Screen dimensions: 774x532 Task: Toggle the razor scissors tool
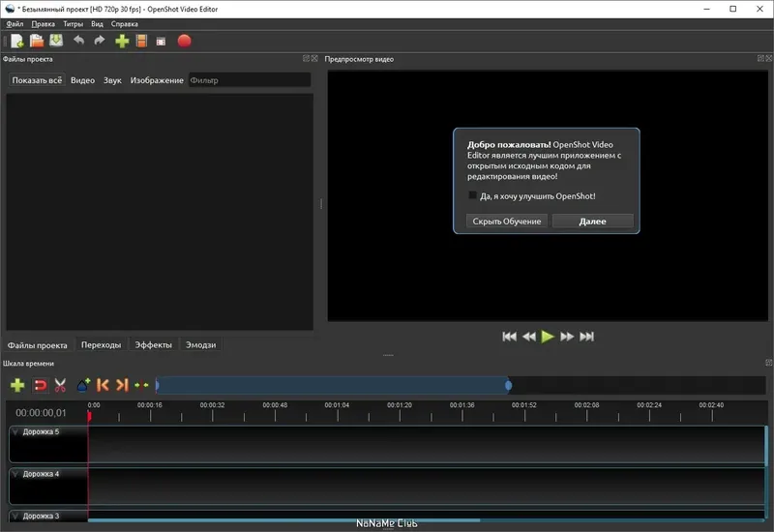[60, 385]
